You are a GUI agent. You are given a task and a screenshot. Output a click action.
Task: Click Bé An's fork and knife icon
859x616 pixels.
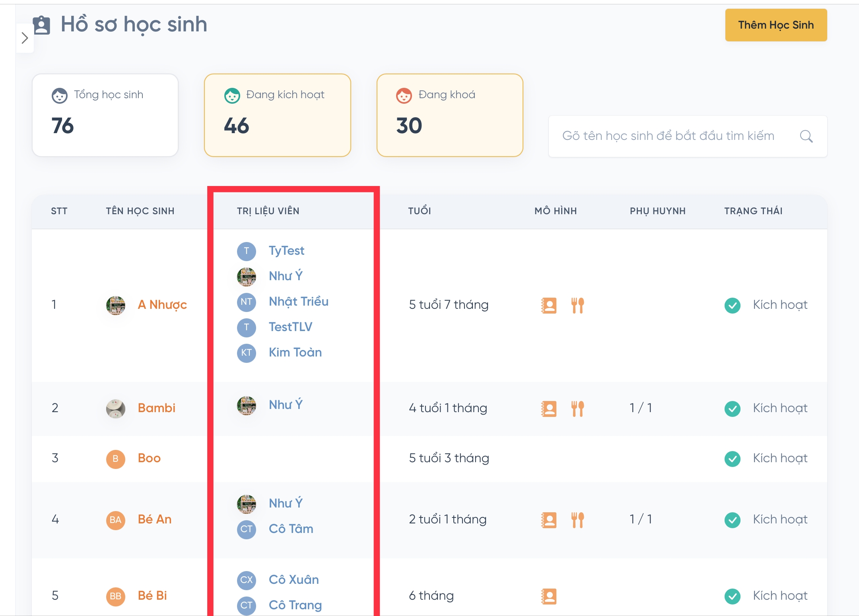[x=577, y=520]
